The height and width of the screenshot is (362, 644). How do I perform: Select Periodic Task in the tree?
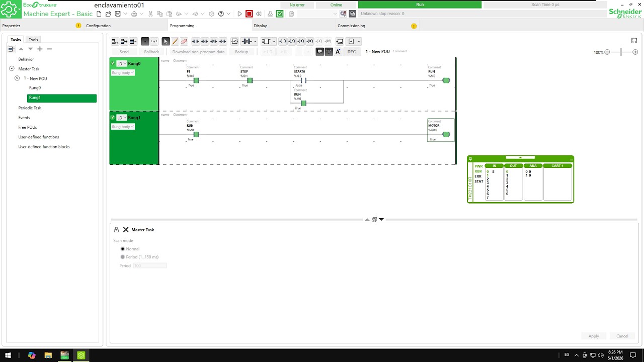30,108
